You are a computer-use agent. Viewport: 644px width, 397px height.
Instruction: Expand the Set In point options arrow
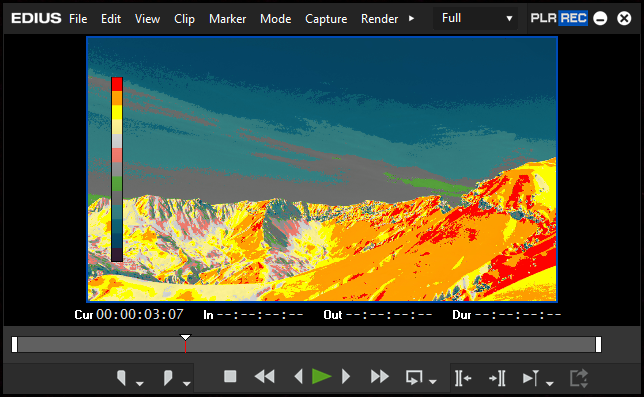coord(140,383)
